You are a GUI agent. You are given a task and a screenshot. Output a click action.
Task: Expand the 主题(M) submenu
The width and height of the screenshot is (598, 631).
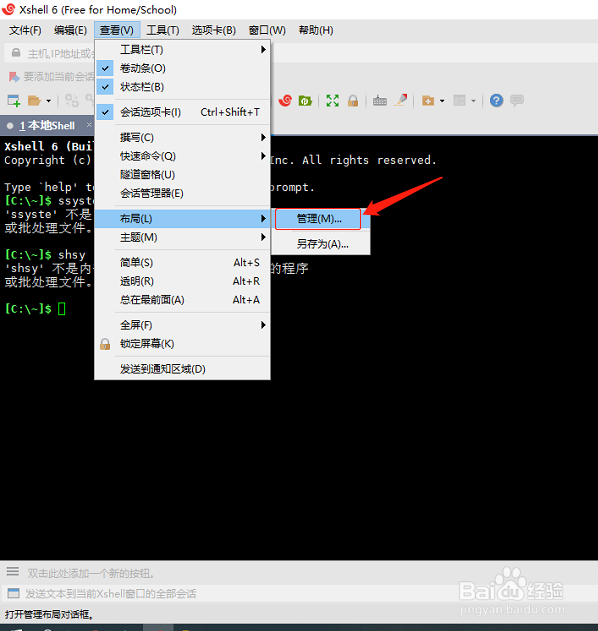(x=182, y=237)
